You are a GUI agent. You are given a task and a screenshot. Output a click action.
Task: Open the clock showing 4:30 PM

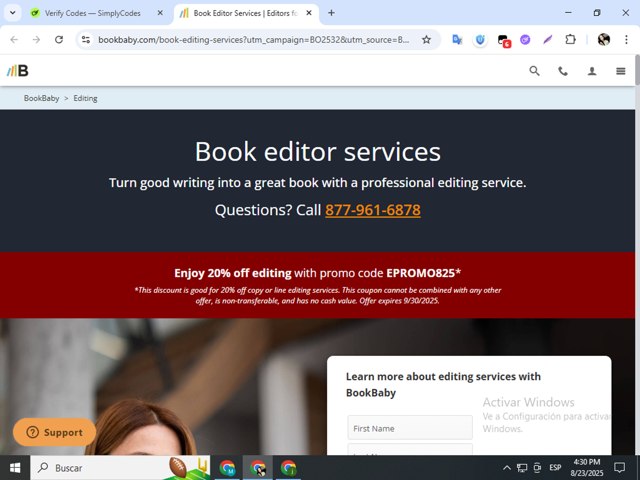[x=587, y=468]
